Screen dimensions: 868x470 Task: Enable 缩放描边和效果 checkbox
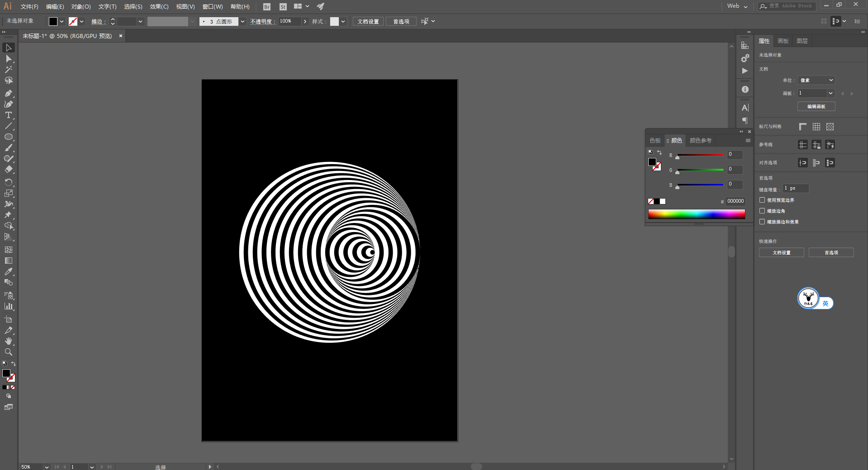pos(762,222)
